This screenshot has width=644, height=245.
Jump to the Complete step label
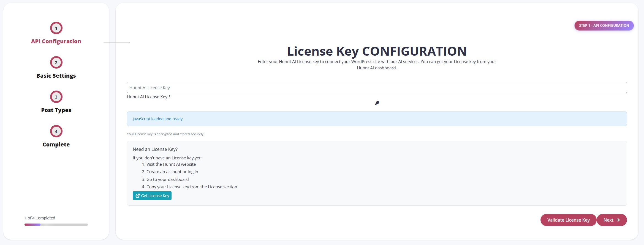tap(56, 145)
